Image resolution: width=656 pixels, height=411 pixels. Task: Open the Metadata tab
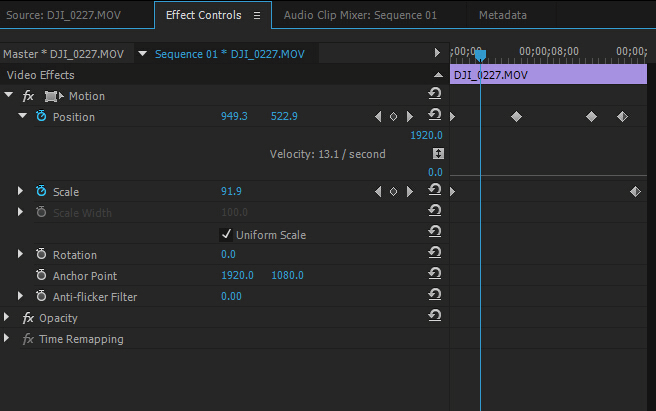(x=502, y=15)
